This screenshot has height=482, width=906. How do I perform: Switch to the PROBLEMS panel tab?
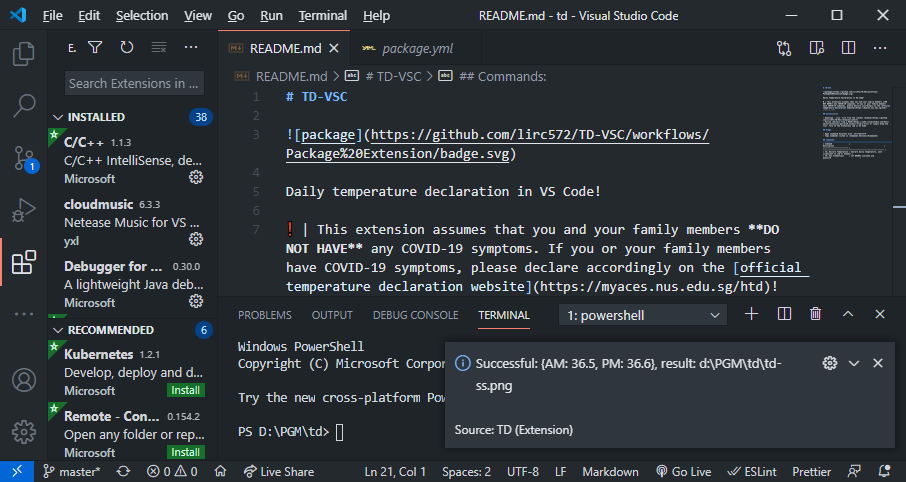[x=265, y=315]
